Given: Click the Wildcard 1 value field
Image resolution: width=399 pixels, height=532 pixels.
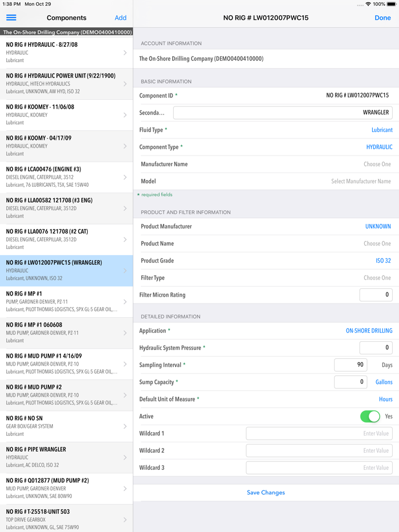Looking at the screenshot, I should 319,433.
